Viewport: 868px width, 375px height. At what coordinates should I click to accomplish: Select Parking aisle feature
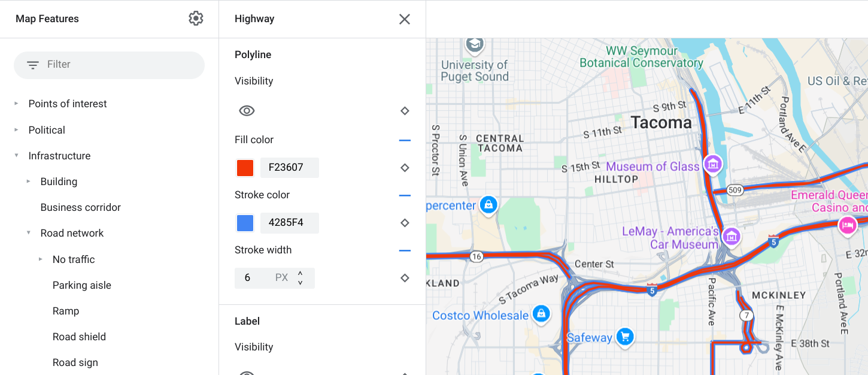(x=82, y=285)
